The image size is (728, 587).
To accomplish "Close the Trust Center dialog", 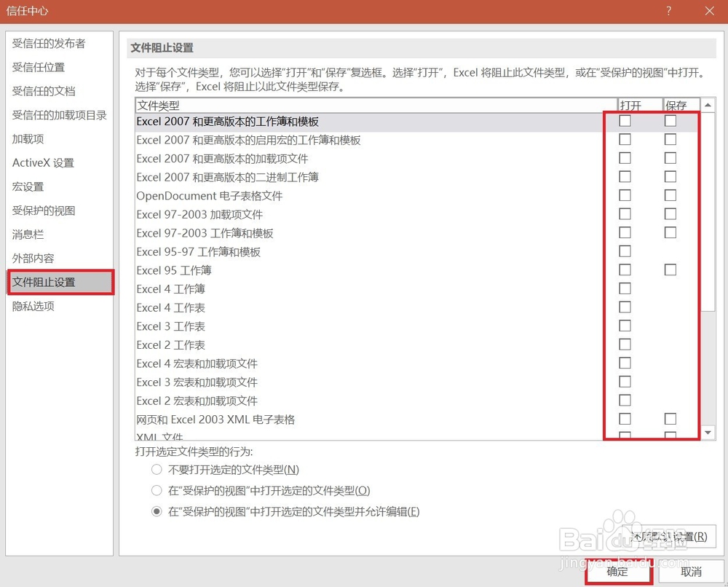I will click(709, 11).
